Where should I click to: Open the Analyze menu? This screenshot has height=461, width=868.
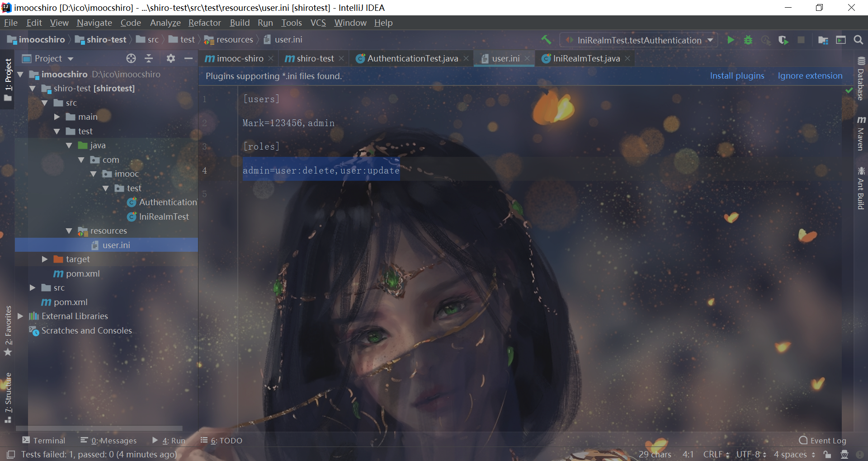click(x=165, y=23)
